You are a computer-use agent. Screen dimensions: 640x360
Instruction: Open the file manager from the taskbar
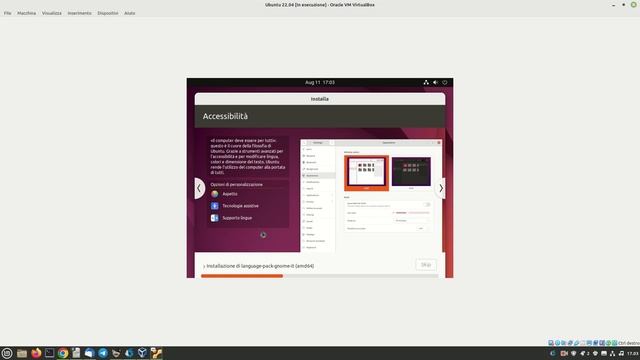[x=22, y=353]
